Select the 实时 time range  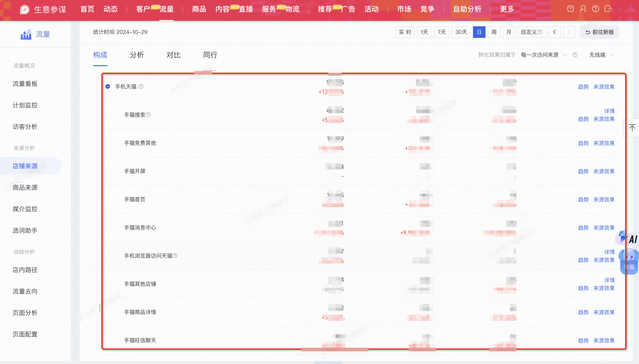(405, 32)
